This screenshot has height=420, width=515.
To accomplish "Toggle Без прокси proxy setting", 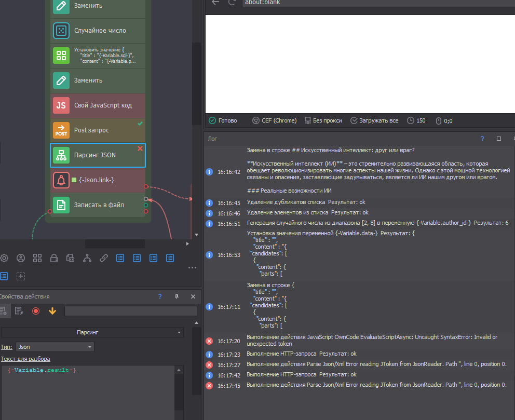I will 323,120.
